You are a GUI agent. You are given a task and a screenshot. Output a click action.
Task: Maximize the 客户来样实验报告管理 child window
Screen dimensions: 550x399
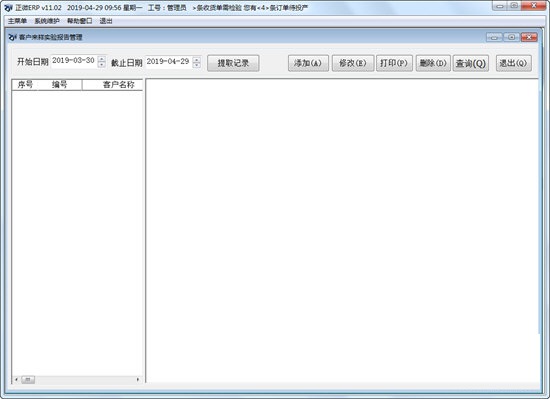(x=511, y=37)
